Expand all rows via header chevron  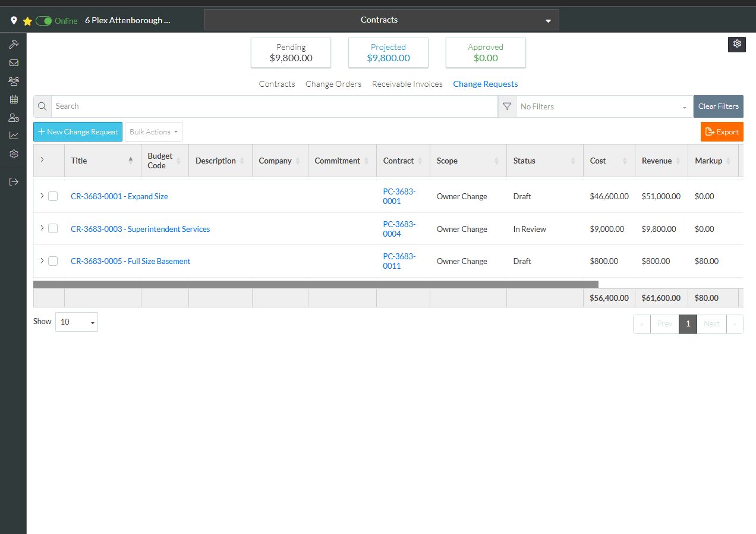pyautogui.click(x=42, y=159)
